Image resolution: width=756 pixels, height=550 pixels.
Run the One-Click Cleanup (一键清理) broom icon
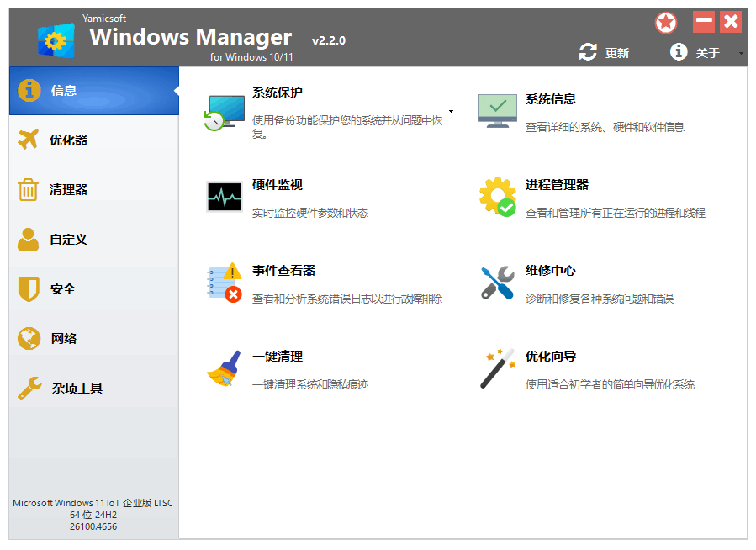[x=225, y=368]
